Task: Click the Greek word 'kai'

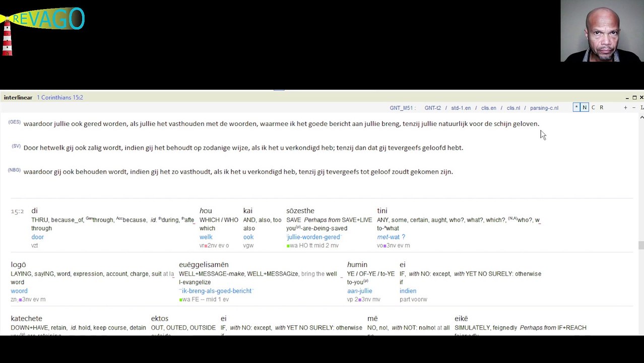Action: pyautogui.click(x=247, y=211)
